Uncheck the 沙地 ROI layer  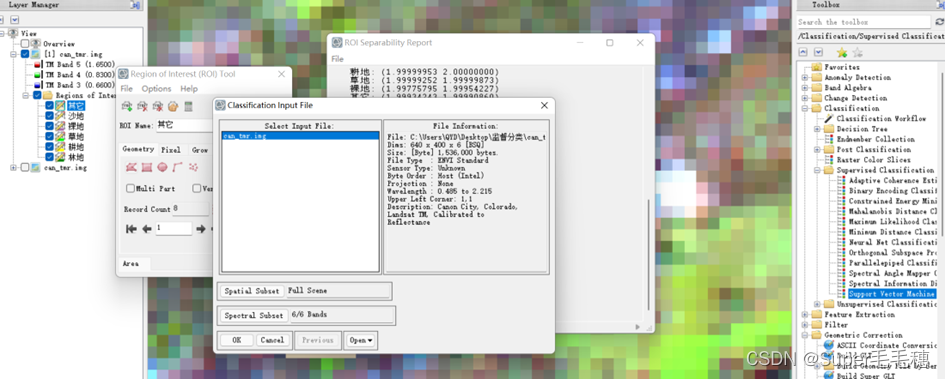tap(49, 116)
